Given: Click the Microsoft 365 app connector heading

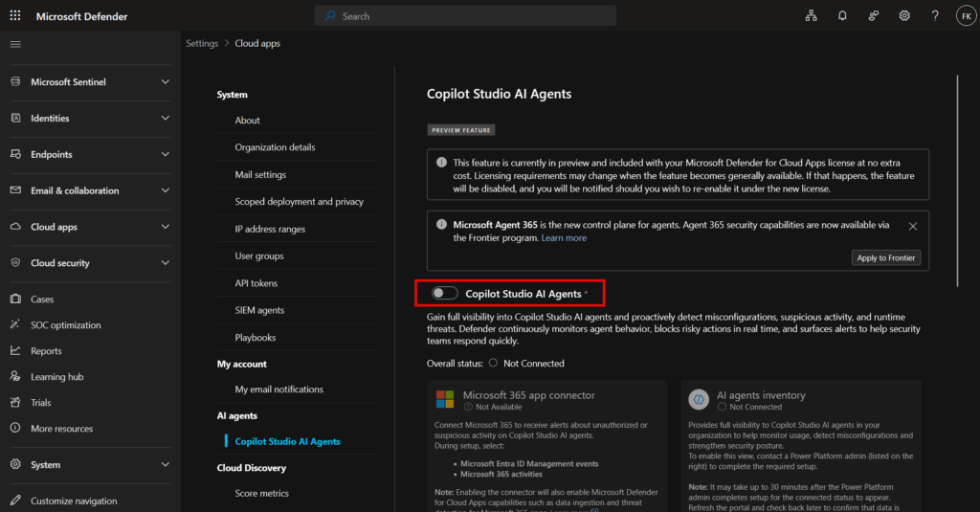Looking at the screenshot, I should pyautogui.click(x=528, y=395).
